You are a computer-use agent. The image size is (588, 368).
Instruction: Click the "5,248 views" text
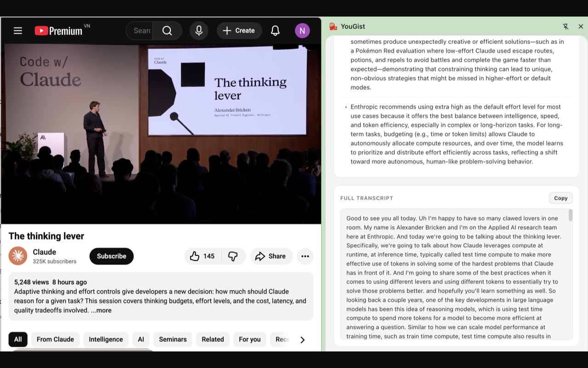[x=31, y=282]
